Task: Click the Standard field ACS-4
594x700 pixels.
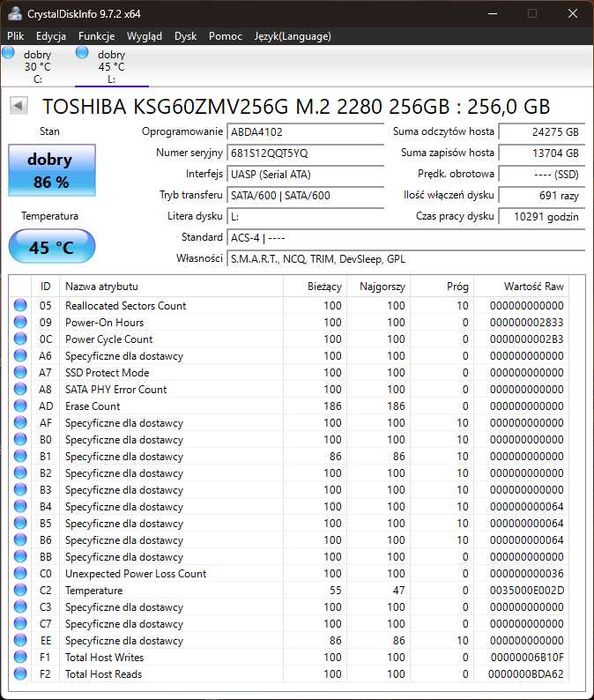Action: pos(406,238)
